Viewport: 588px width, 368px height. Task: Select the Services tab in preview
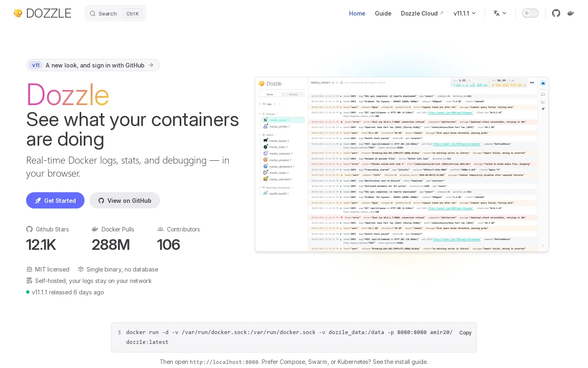point(293,94)
